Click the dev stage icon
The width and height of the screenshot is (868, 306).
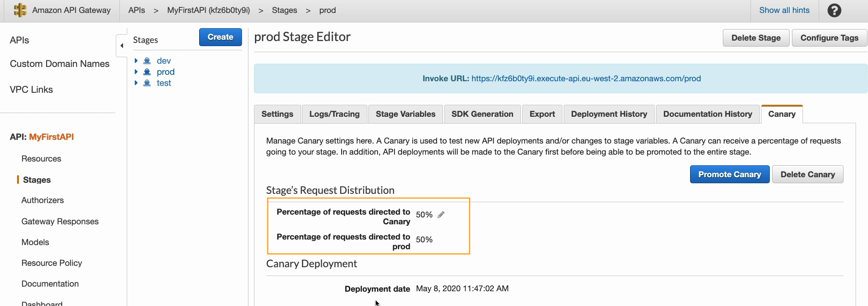click(x=147, y=61)
